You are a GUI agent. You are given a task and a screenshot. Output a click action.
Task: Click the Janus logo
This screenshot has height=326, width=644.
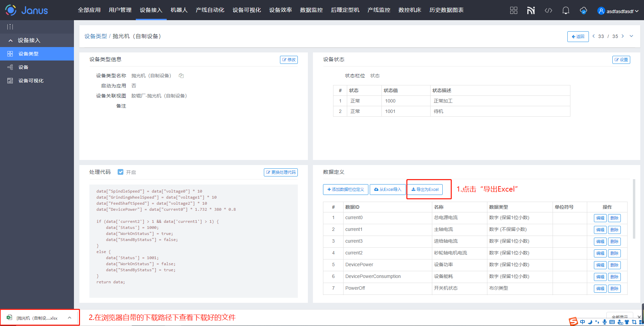[27, 10]
